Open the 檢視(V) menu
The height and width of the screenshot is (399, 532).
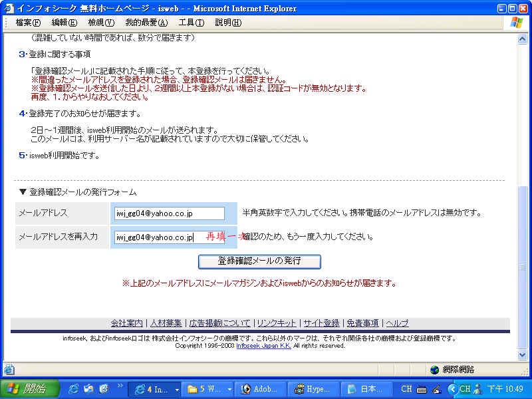[101, 23]
